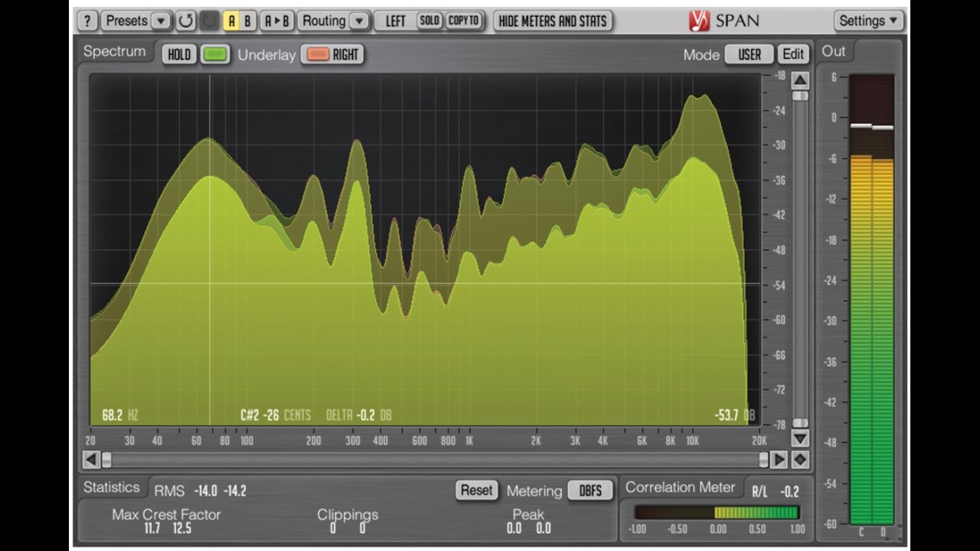980x551 pixels.
Task: Toggle the spectrum HOLD button
Action: pos(178,54)
